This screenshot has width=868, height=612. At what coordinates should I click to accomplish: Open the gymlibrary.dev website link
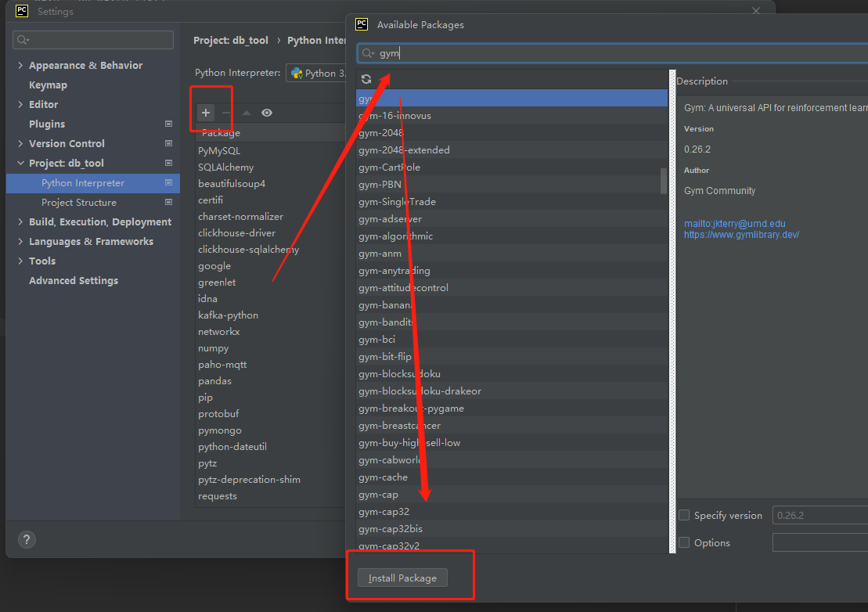(x=742, y=235)
